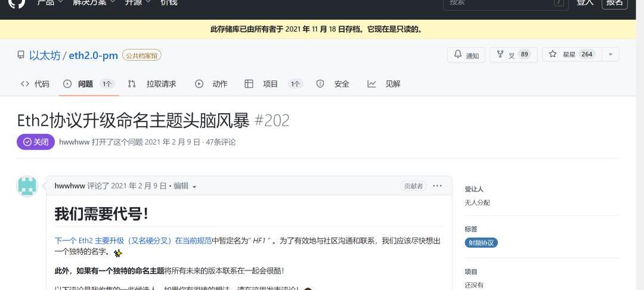Viewport: 644px width, 290px height.
Task: Click the 我们需要代号 comment heading
Action: [101, 214]
